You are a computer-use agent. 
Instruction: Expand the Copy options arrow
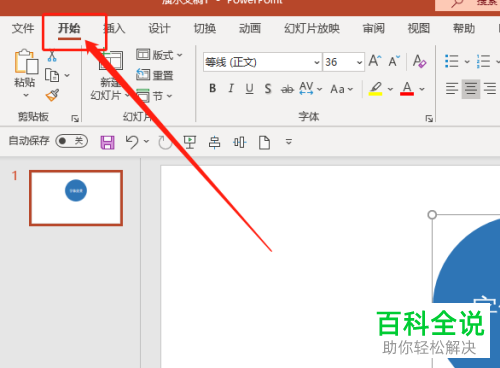click(67, 75)
